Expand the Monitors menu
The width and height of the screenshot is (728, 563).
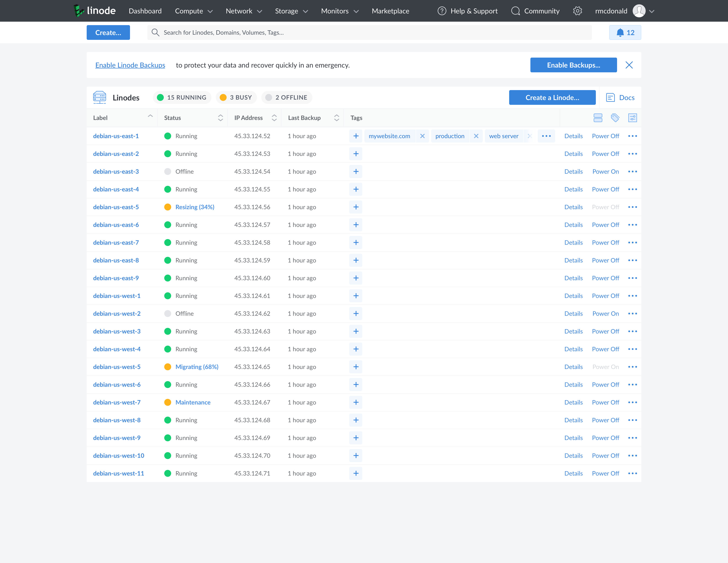click(x=340, y=11)
